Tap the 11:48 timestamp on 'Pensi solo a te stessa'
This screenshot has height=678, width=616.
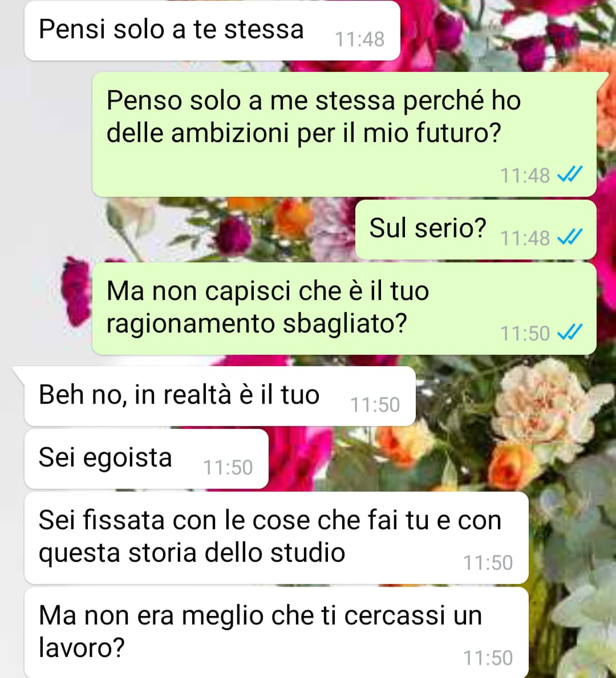click(x=359, y=39)
